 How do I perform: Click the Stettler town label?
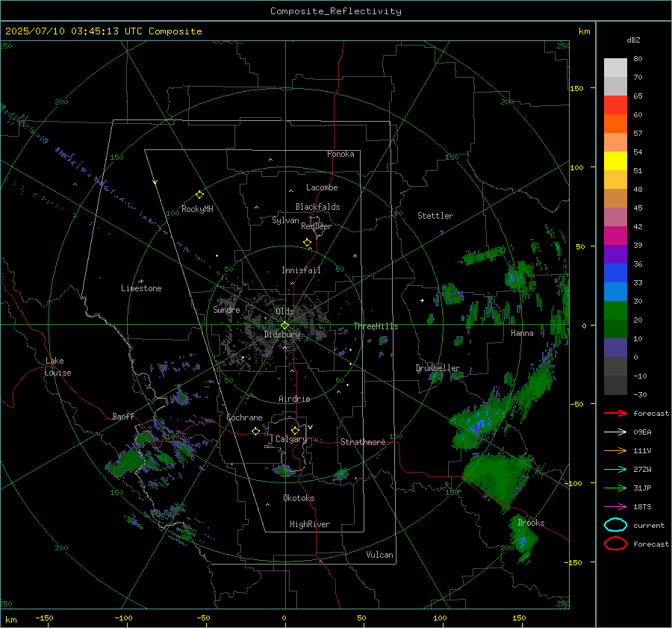pyautogui.click(x=435, y=216)
